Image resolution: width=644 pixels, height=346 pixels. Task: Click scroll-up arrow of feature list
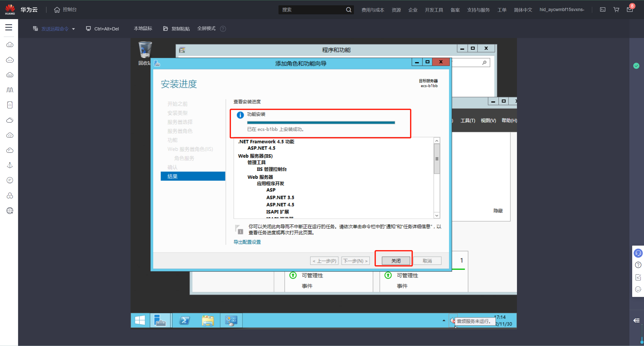(437, 141)
